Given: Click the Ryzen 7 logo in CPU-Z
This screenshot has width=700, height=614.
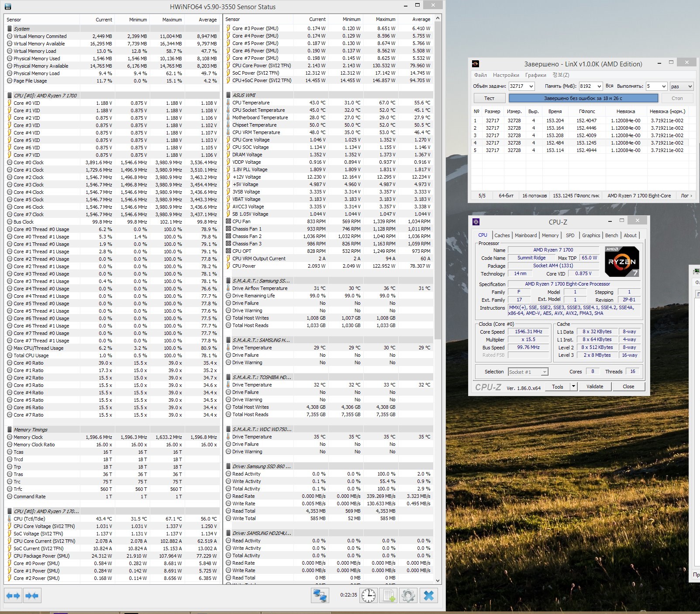Looking at the screenshot, I should [x=622, y=262].
